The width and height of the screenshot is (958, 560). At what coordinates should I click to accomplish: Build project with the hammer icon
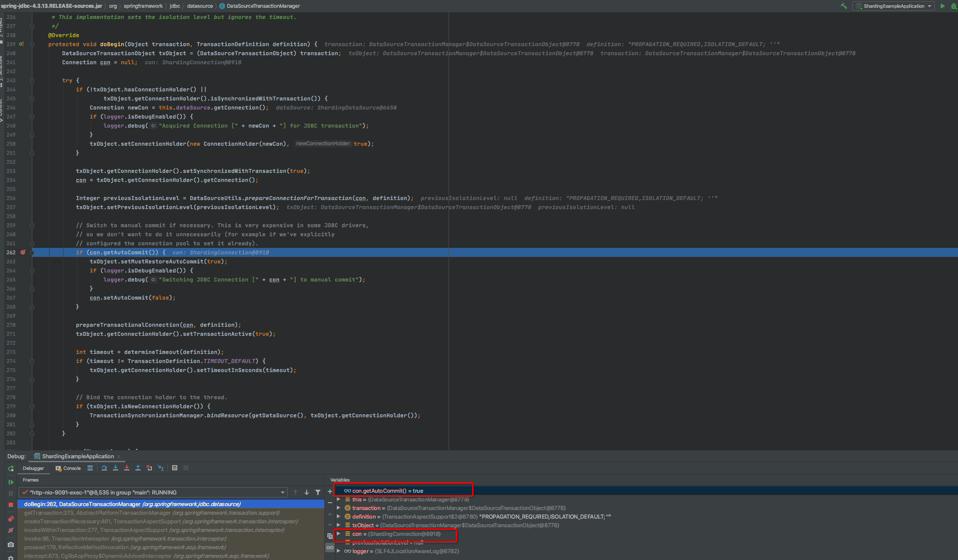tap(844, 6)
